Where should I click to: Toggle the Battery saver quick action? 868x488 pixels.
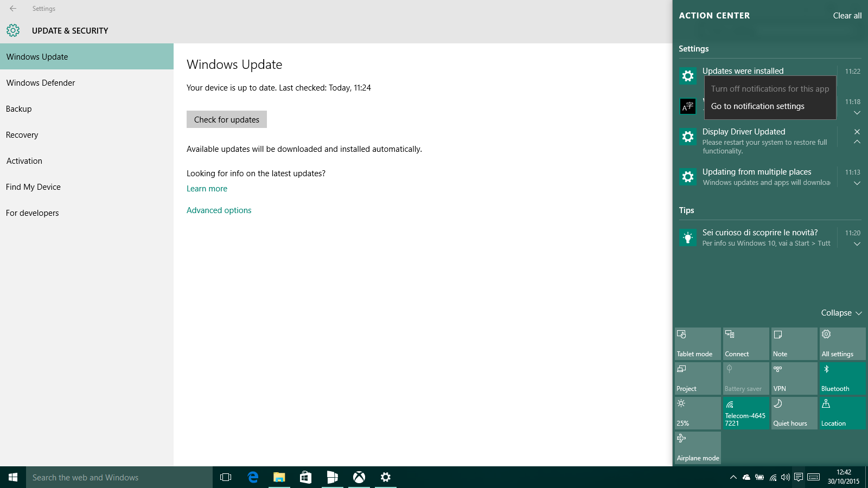click(x=746, y=378)
